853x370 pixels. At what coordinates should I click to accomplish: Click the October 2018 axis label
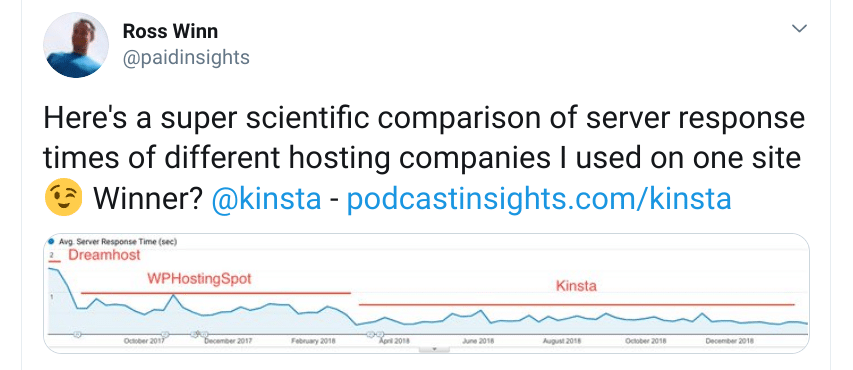click(646, 341)
